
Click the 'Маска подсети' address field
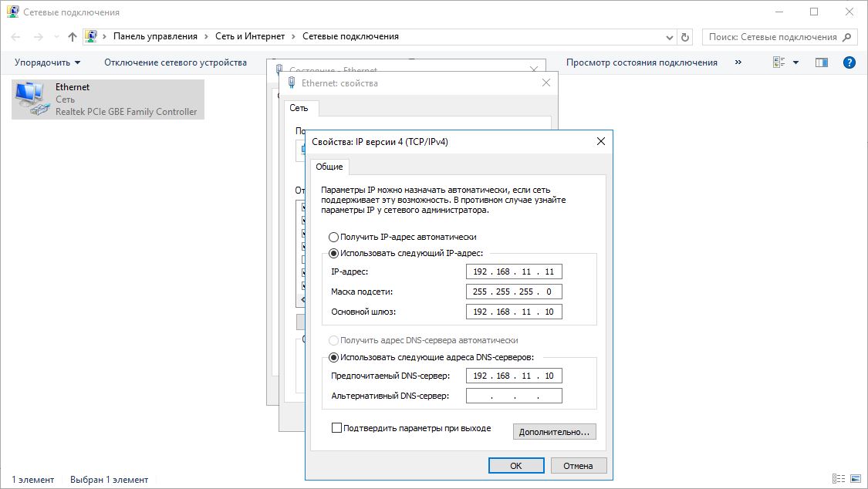(x=514, y=292)
